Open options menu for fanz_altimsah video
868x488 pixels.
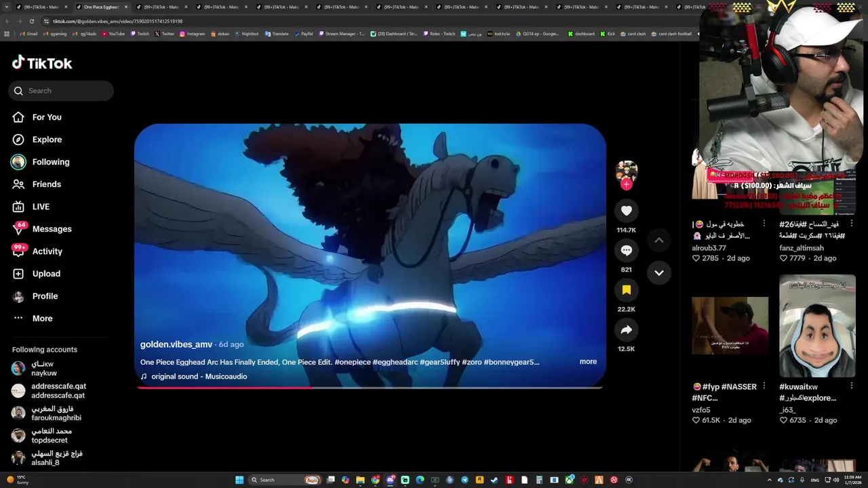click(852, 224)
